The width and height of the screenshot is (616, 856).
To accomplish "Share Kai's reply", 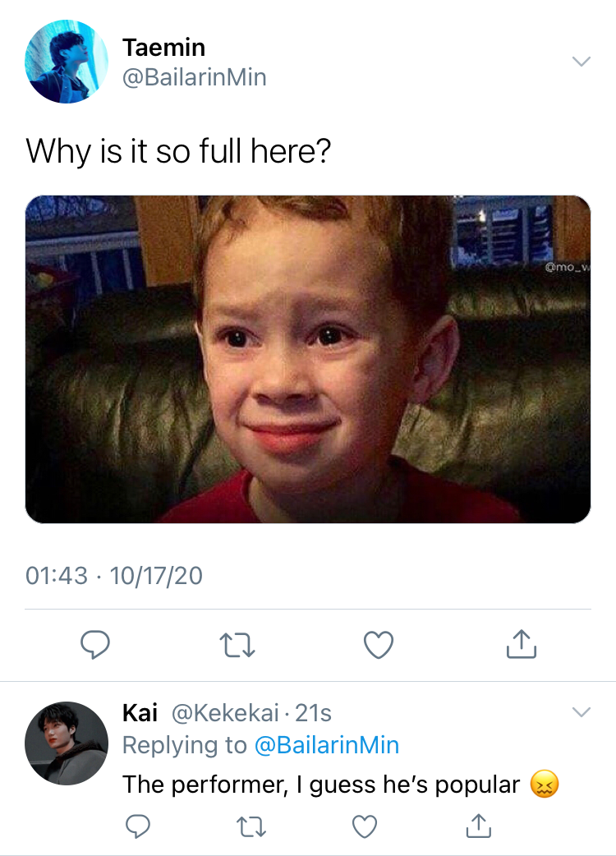I will click(479, 826).
